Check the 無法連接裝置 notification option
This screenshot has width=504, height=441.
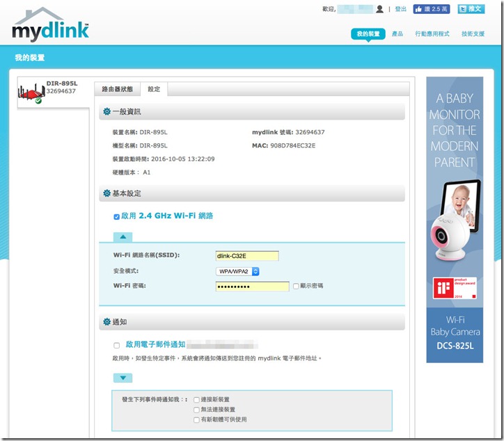[196, 410]
